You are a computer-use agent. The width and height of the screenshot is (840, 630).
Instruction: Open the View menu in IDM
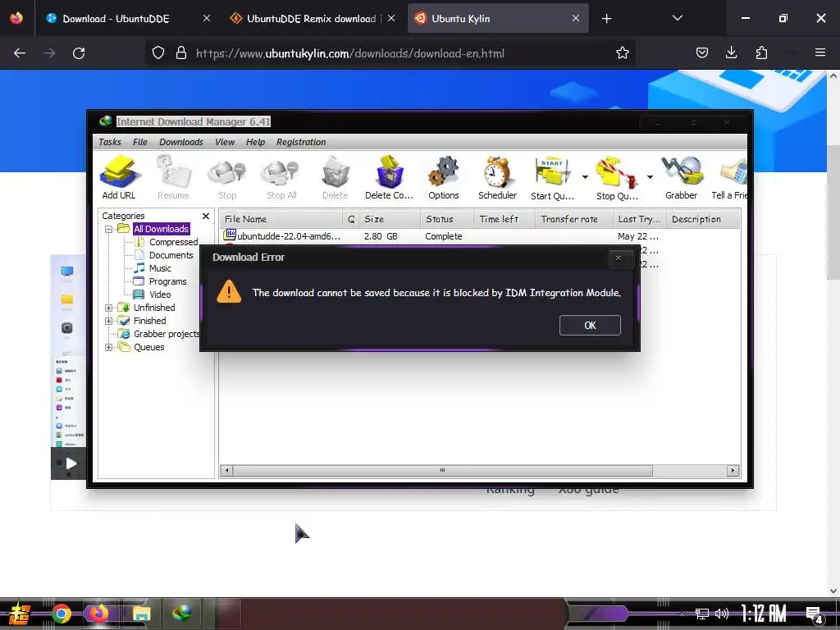point(225,142)
